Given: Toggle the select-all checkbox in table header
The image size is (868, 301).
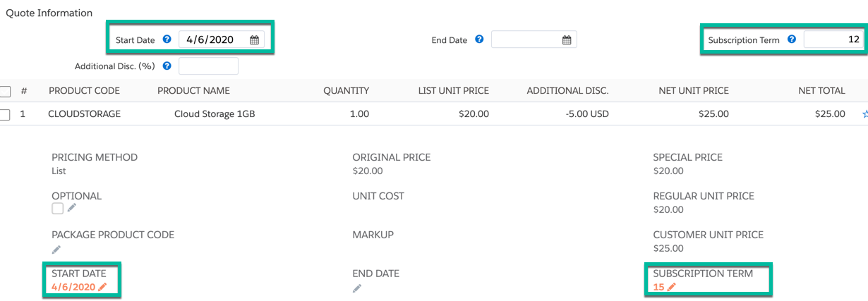Looking at the screenshot, I should [5, 91].
